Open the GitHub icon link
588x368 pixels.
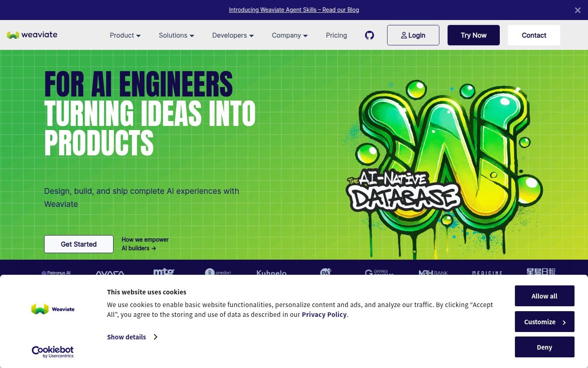pos(370,35)
